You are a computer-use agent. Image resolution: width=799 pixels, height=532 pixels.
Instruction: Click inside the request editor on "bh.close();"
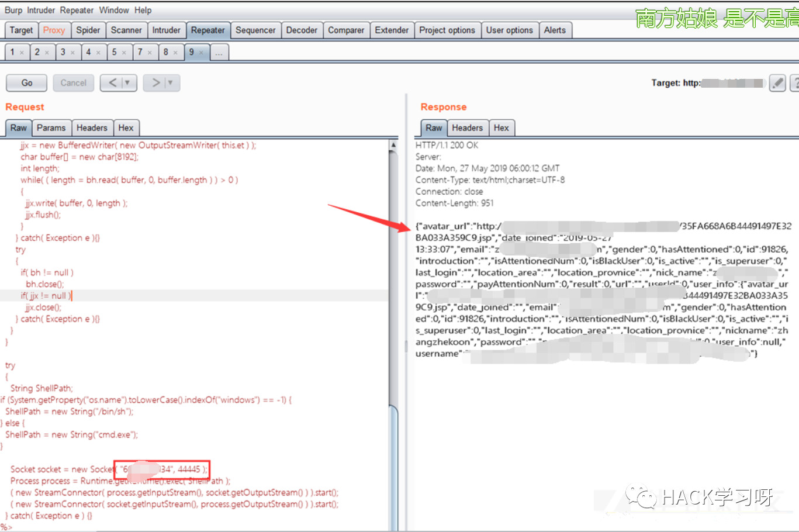coord(45,284)
